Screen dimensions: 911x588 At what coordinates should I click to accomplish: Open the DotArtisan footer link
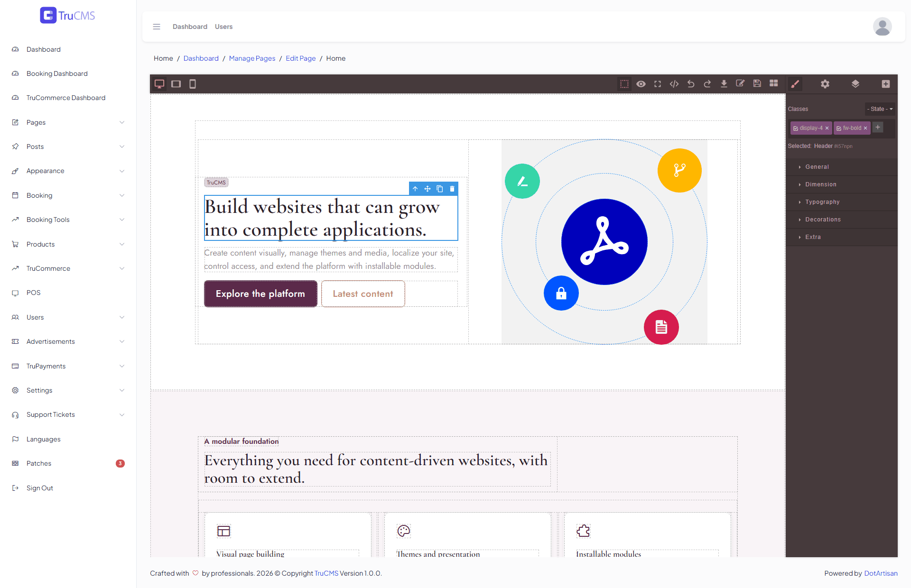click(x=881, y=573)
